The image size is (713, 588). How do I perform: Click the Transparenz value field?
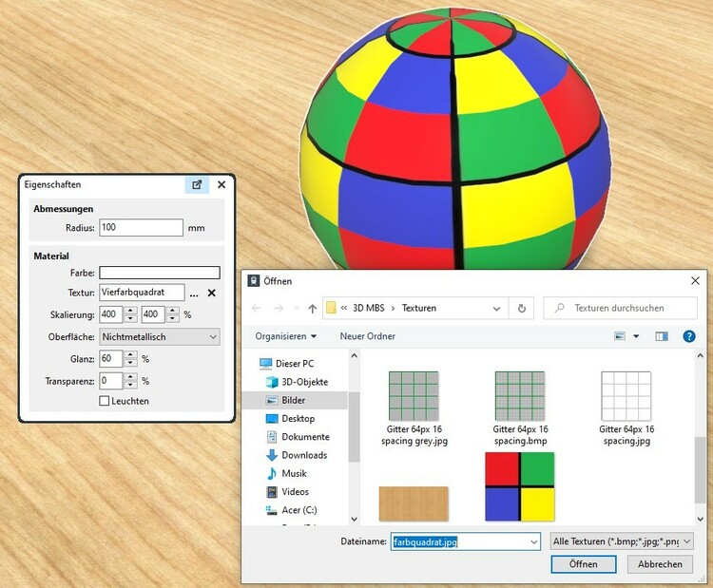(111, 381)
